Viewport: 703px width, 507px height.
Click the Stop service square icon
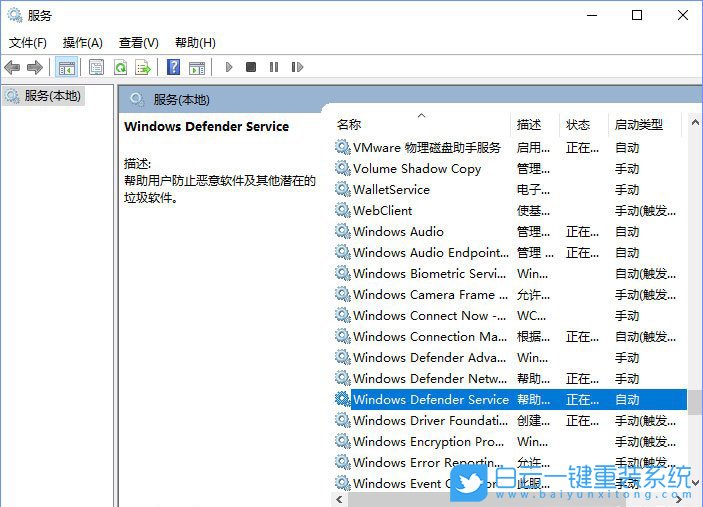(251, 67)
